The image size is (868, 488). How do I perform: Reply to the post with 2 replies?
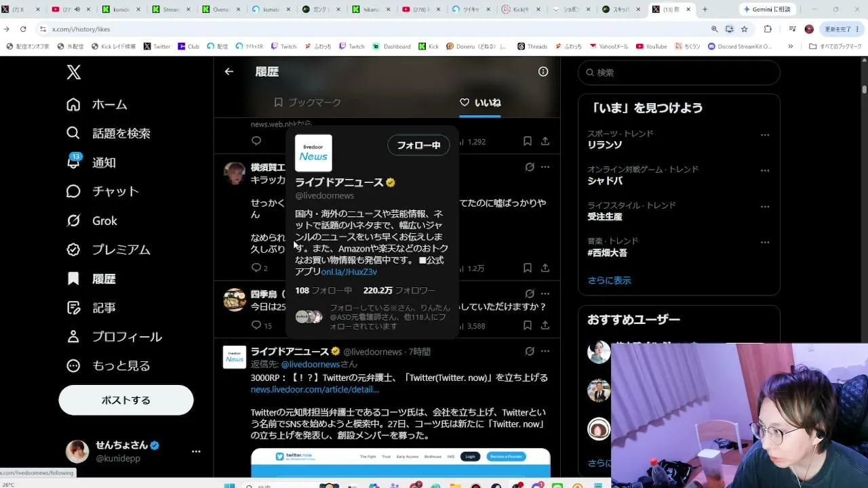(x=256, y=268)
